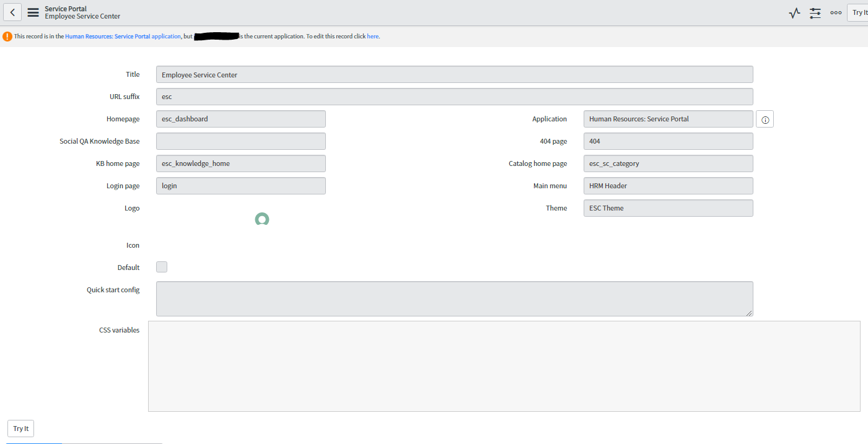The width and height of the screenshot is (868, 444).
Task: Click the URL suffix field
Action: [455, 97]
